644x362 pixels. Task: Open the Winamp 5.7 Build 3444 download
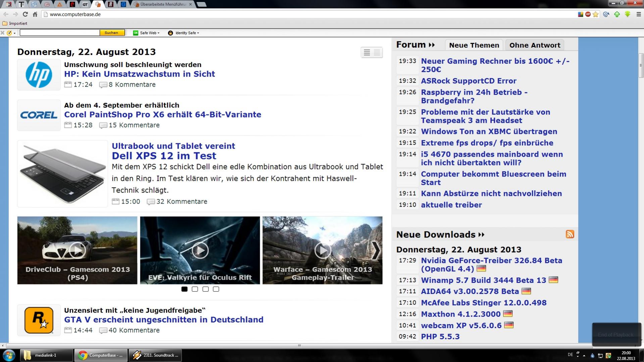click(484, 280)
